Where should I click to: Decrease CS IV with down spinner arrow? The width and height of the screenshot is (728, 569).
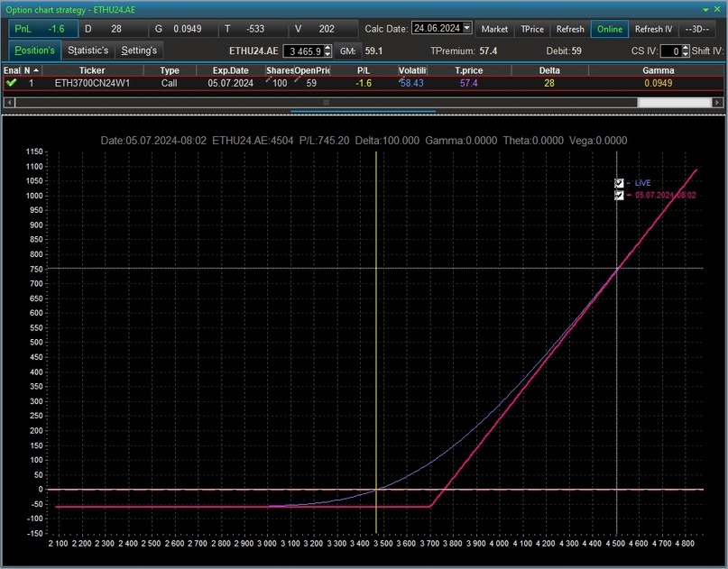pyautogui.click(x=686, y=54)
